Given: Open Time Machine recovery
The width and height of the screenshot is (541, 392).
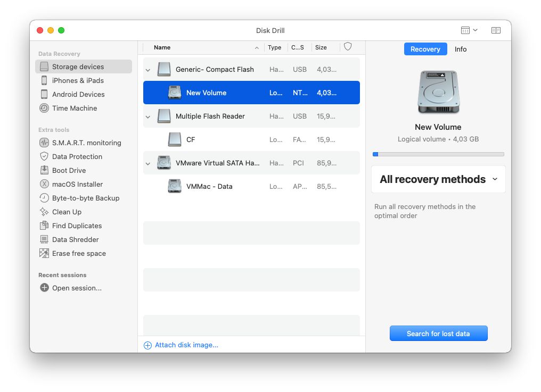Looking at the screenshot, I should coord(75,108).
